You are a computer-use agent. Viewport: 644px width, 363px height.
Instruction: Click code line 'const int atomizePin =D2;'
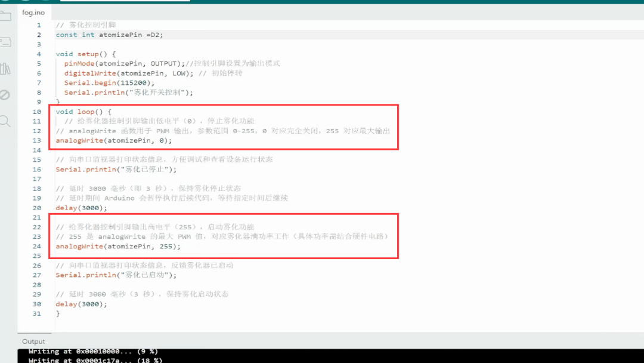point(109,35)
